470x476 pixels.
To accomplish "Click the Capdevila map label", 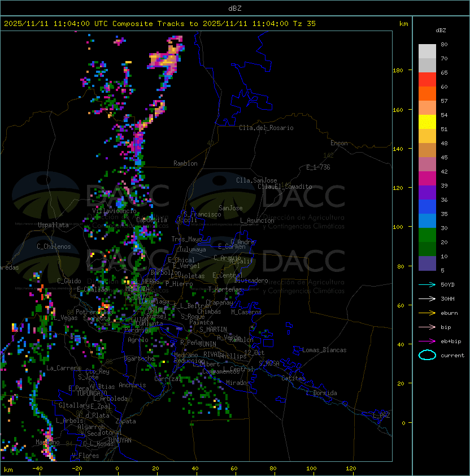I will pyautogui.click(x=151, y=220).
